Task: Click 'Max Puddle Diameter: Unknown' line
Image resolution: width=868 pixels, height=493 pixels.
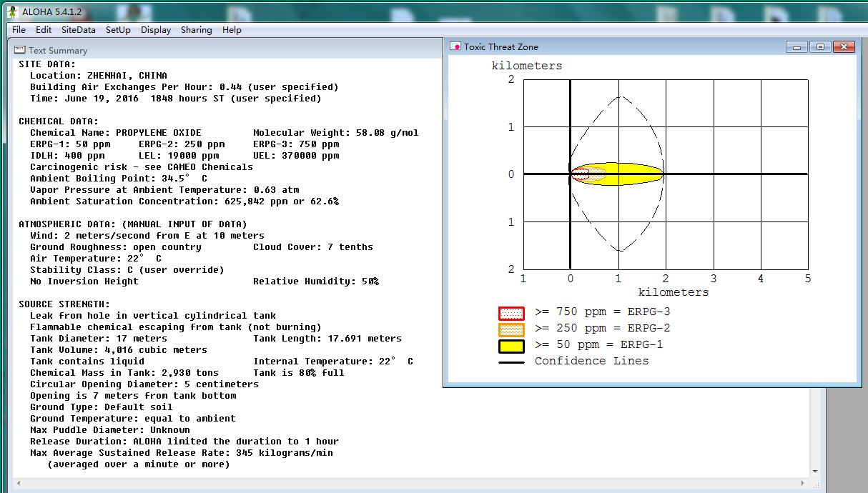Action: click(110, 430)
